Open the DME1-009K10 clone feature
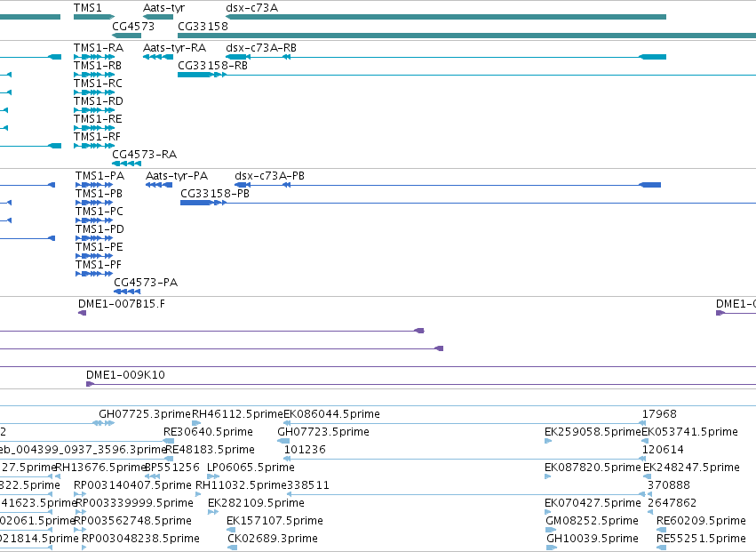The height and width of the screenshot is (552, 756). tap(421, 384)
